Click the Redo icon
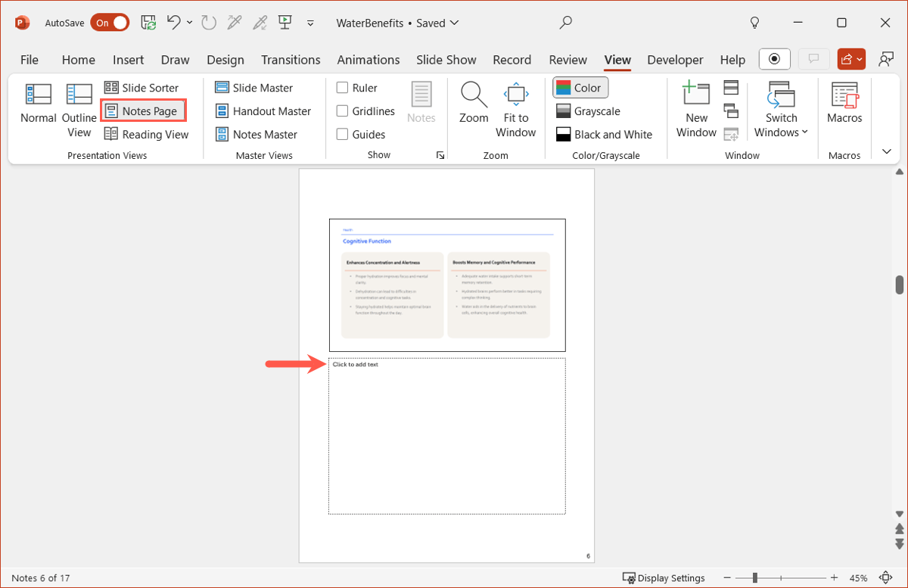 click(x=210, y=23)
